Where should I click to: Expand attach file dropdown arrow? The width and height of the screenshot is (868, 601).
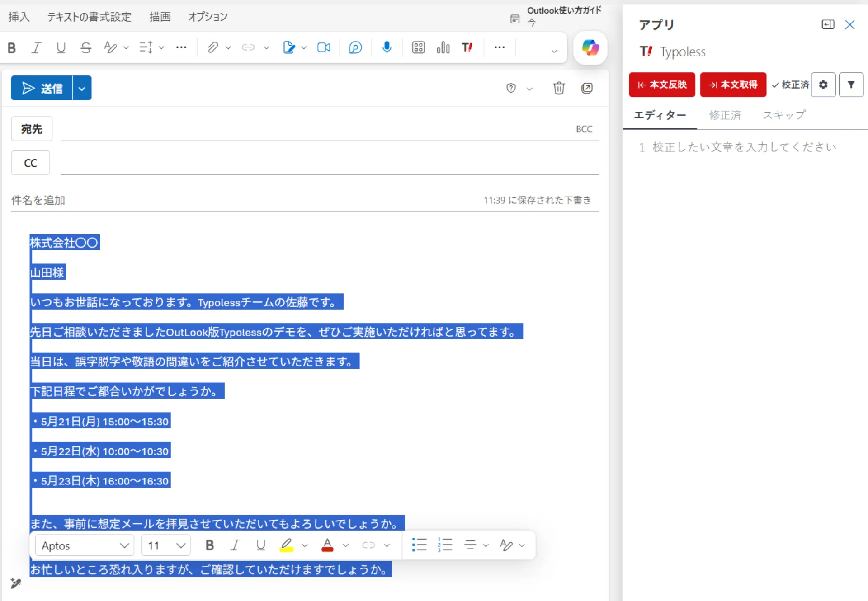(228, 47)
